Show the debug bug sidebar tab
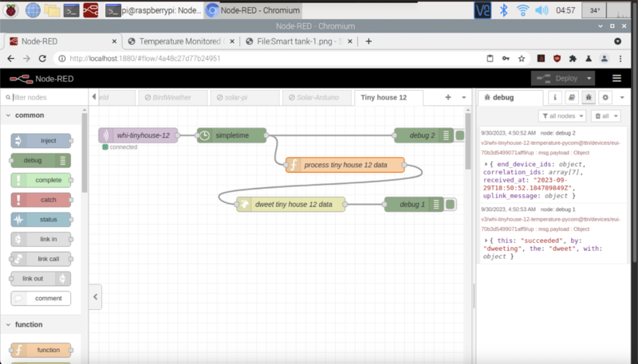 pos(589,97)
